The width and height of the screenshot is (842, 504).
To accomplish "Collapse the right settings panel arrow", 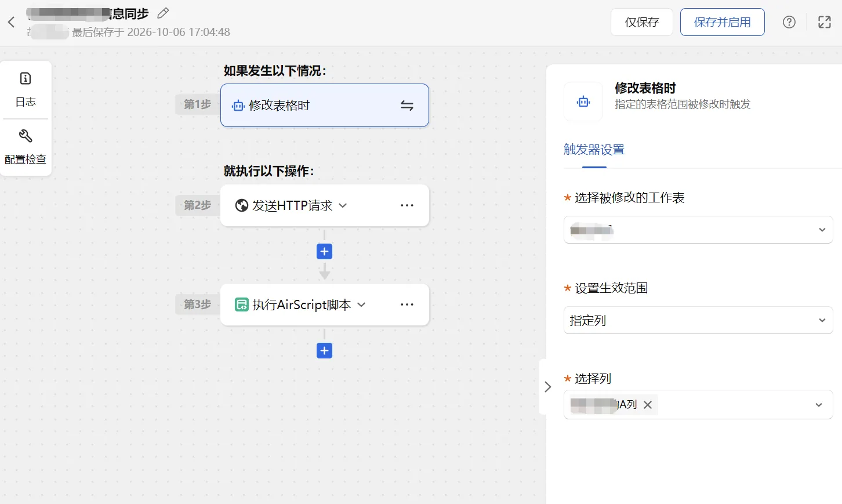I will (547, 387).
